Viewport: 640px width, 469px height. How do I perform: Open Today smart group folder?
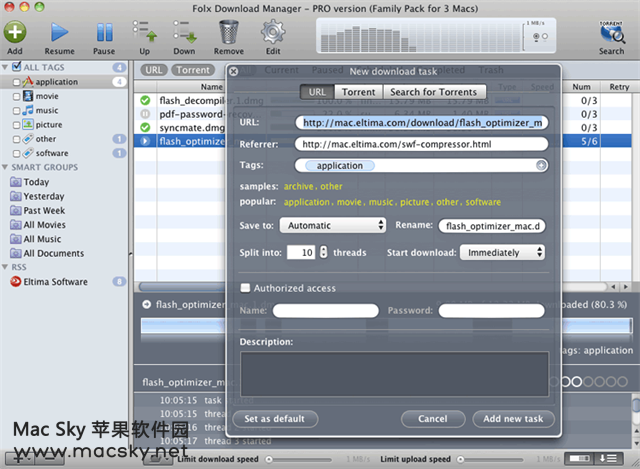point(16,182)
